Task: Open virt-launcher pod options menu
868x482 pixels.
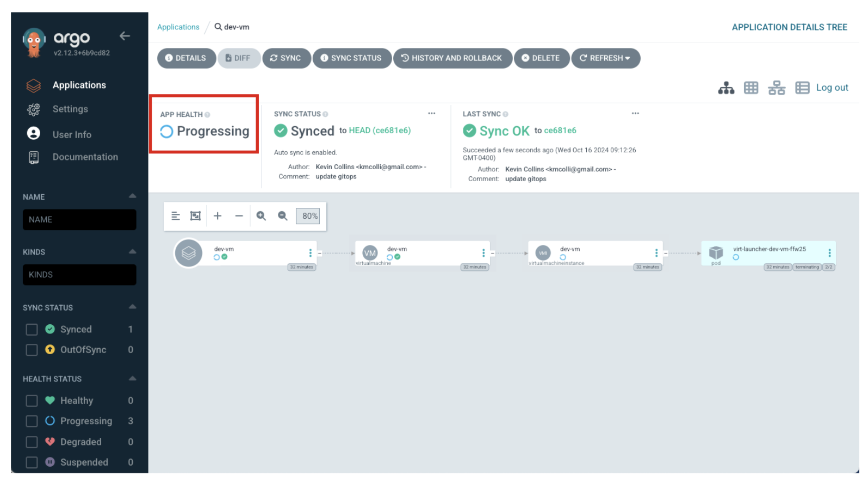Action: click(829, 253)
